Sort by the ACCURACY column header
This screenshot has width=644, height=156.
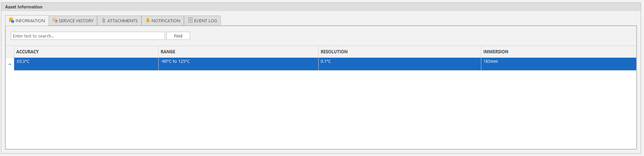tap(86, 52)
